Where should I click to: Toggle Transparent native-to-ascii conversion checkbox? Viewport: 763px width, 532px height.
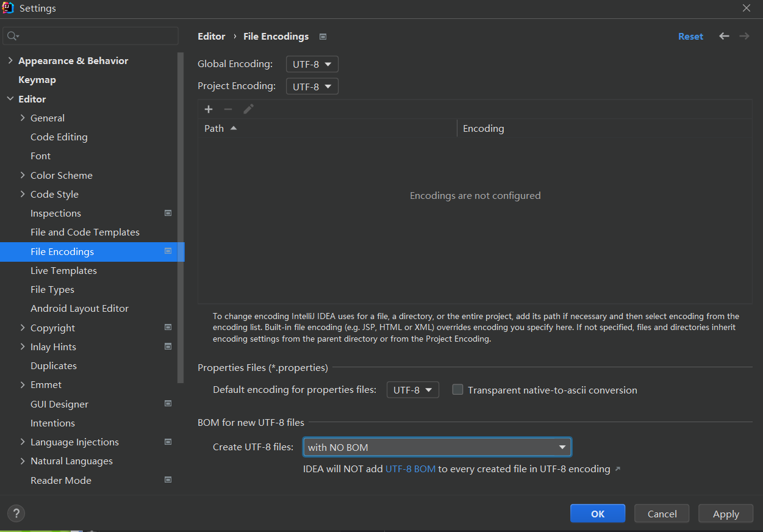[x=457, y=389]
